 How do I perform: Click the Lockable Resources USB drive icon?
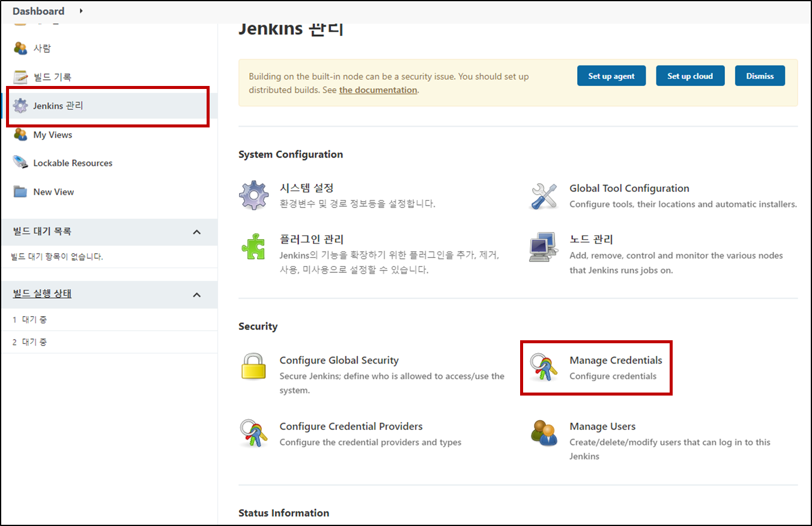[20, 163]
